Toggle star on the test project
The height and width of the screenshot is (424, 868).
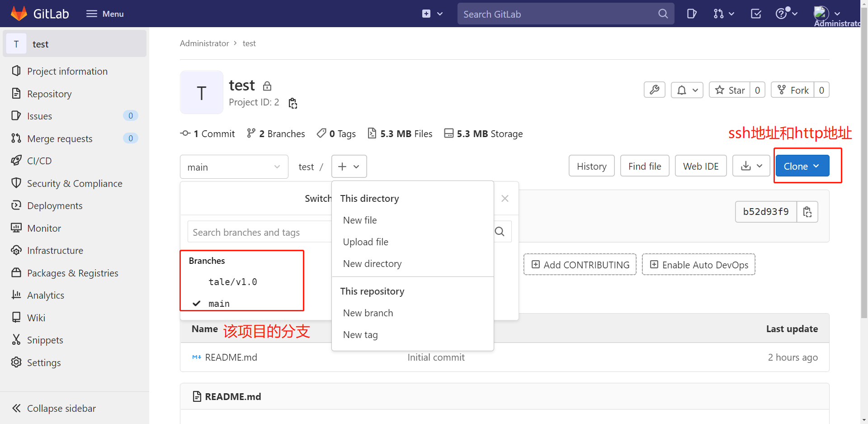pyautogui.click(x=730, y=90)
